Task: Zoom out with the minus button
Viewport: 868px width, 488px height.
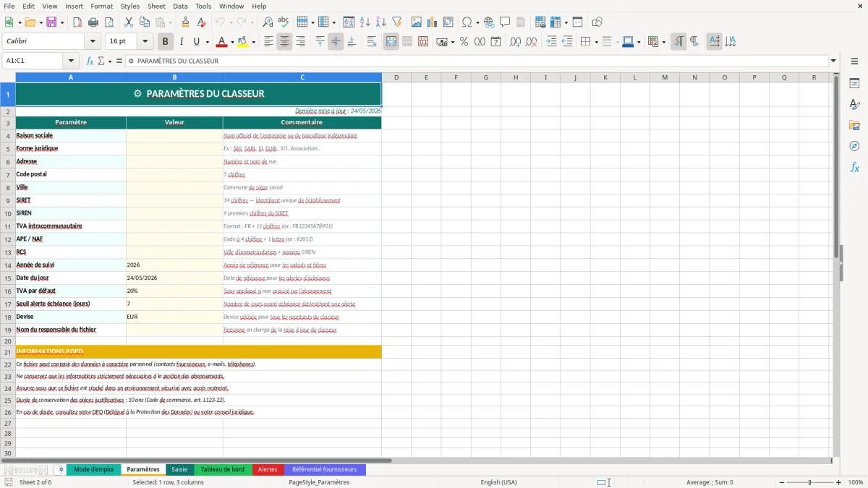Action: pyautogui.click(x=780, y=482)
